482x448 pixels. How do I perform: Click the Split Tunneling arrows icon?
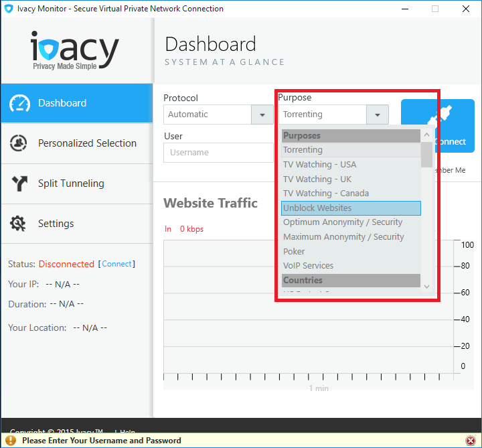point(19,183)
